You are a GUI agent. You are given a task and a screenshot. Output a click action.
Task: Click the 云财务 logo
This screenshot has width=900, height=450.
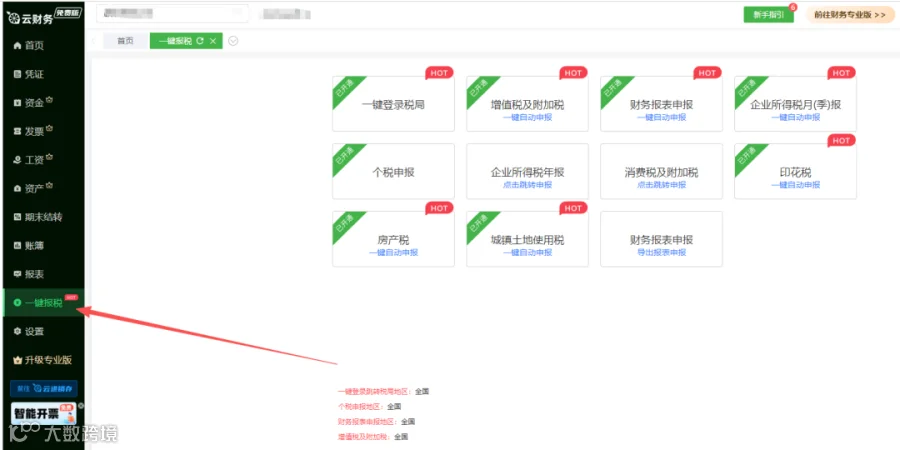pyautogui.click(x=43, y=17)
